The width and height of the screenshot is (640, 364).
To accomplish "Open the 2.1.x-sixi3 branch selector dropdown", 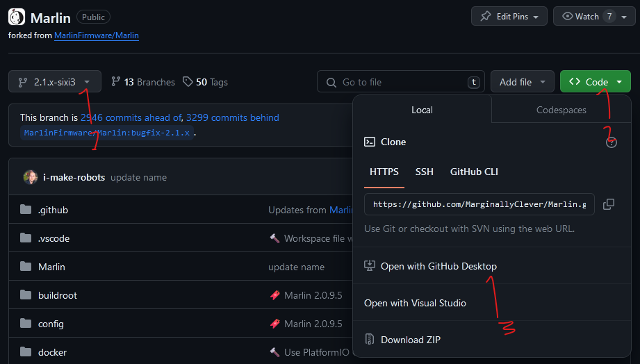I will (x=55, y=82).
